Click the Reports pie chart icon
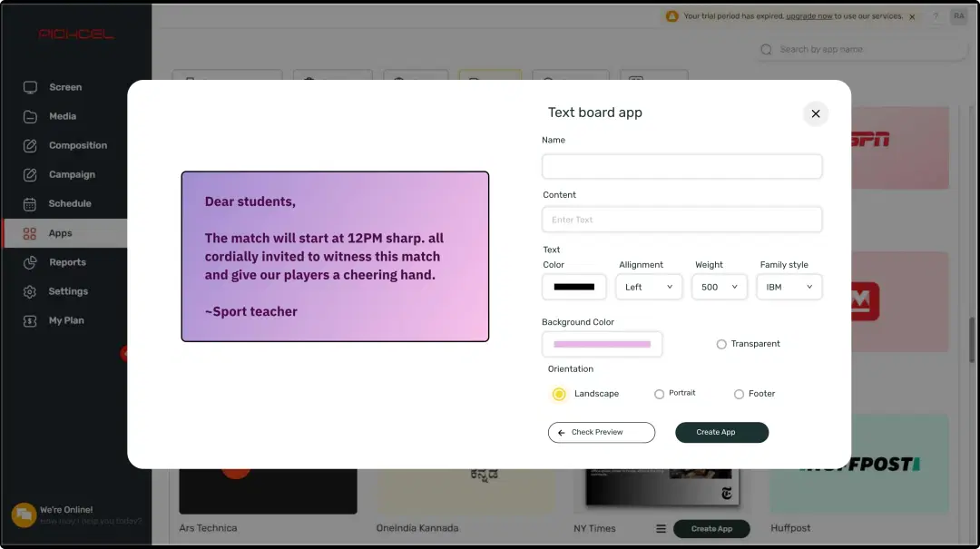 point(30,262)
